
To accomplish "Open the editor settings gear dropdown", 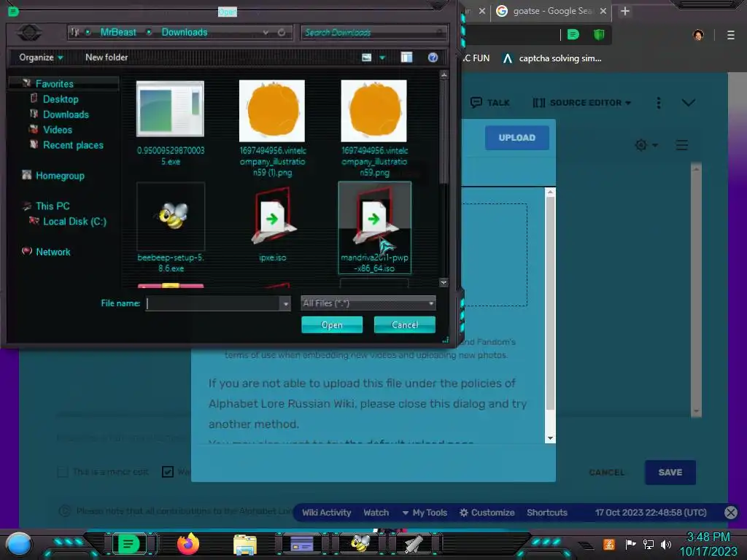I will click(646, 145).
